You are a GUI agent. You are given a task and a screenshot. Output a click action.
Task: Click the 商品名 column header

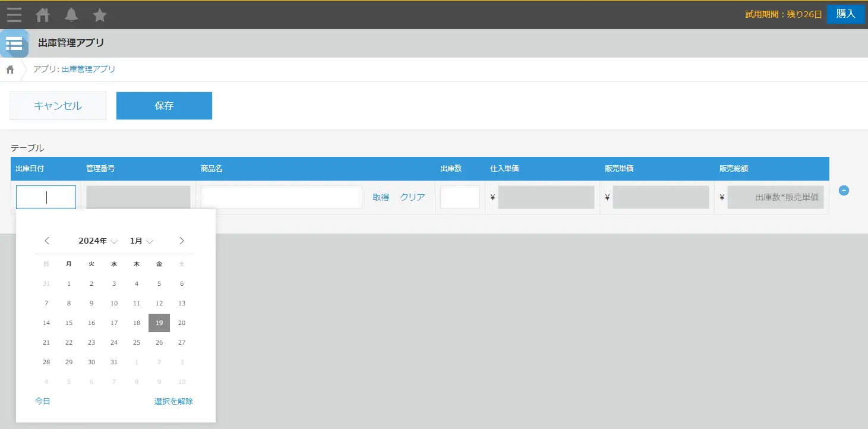point(212,169)
